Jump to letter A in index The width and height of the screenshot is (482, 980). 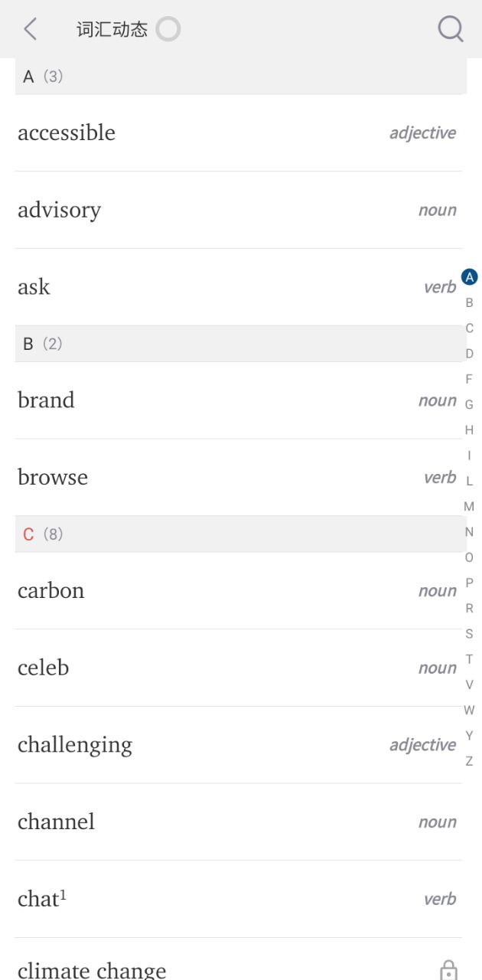click(x=469, y=277)
